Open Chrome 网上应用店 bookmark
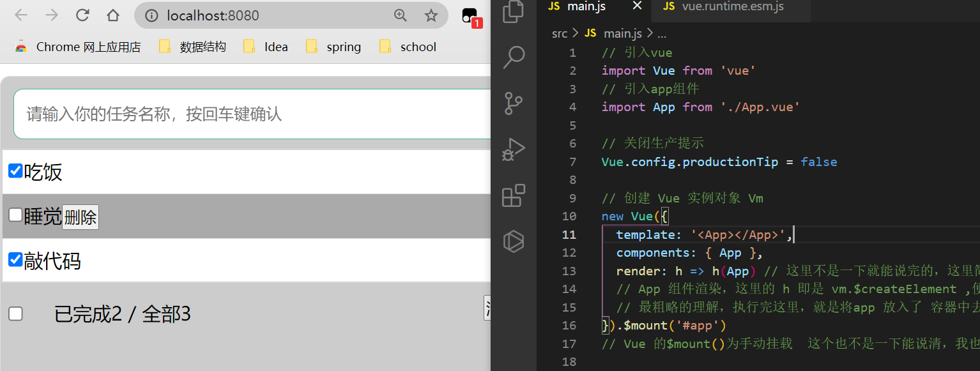 (x=77, y=47)
